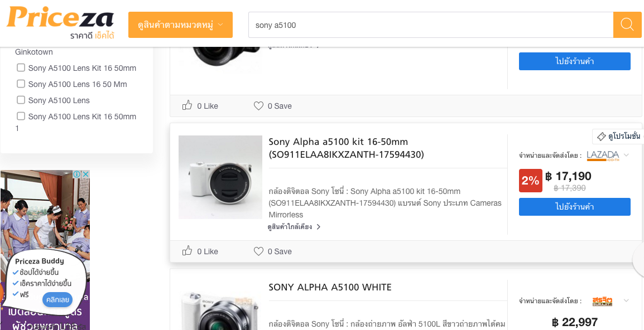Click the promotion tag icon

coord(601,136)
